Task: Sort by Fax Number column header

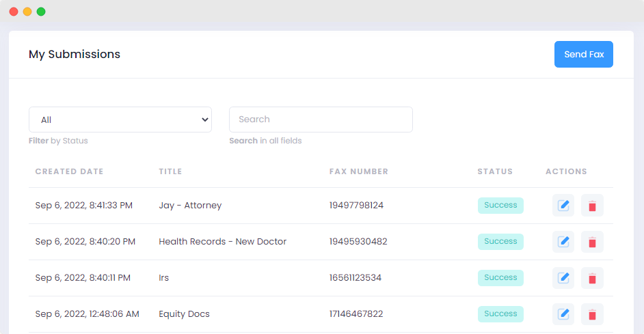Action: click(358, 171)
